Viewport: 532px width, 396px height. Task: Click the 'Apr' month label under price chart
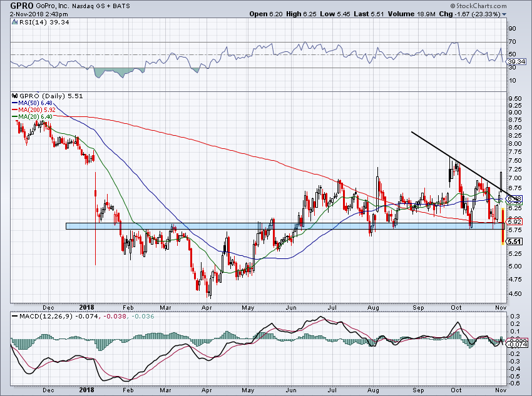click(x=207, y=308)
